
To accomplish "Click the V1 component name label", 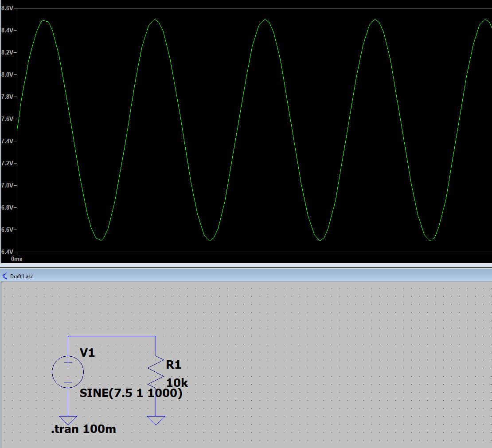I will [87, 353].
